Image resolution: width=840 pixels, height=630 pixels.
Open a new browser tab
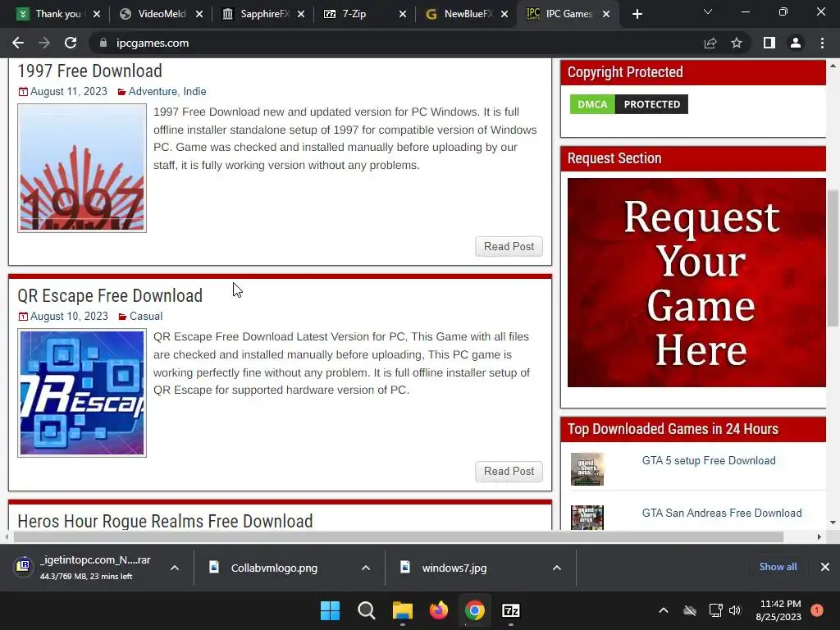click(x=637, y=14)
